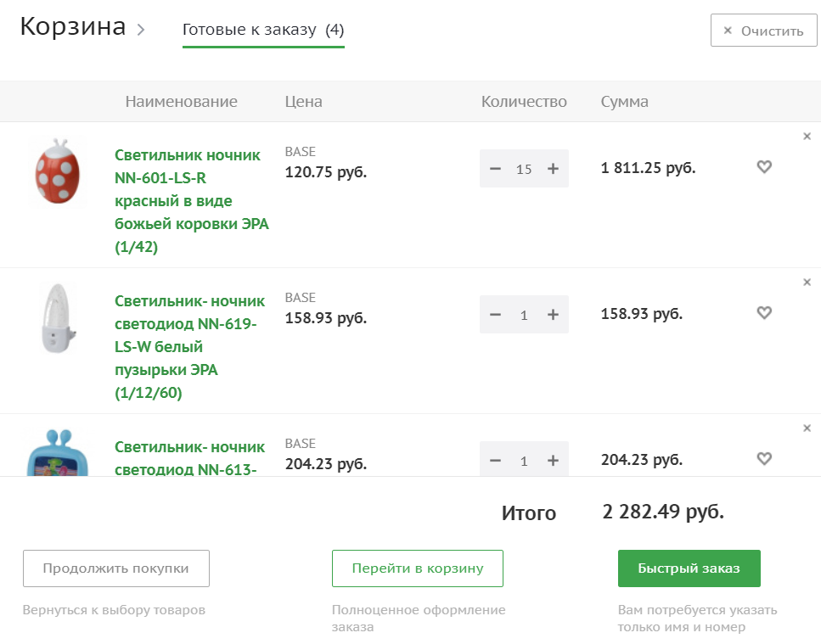The height and width of the screenshot is (644, 821).
Task: Add the ladybug night light to favorites
Action: tap(764, 167)
